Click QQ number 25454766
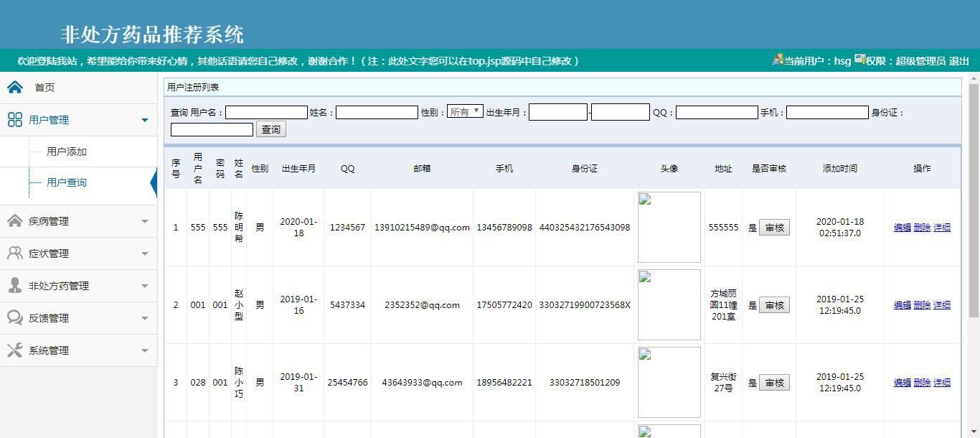Screen dimensions: 980x438 point(347,383)
